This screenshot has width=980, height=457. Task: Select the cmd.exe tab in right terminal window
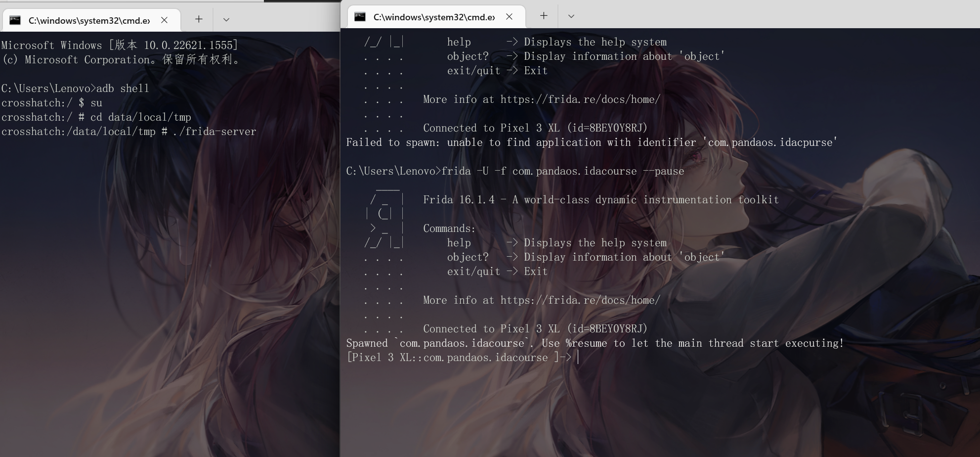pos(436,17)
